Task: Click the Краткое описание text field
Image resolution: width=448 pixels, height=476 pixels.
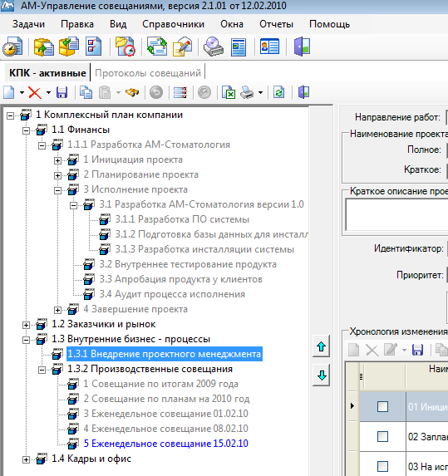Action: pos(396,214)
